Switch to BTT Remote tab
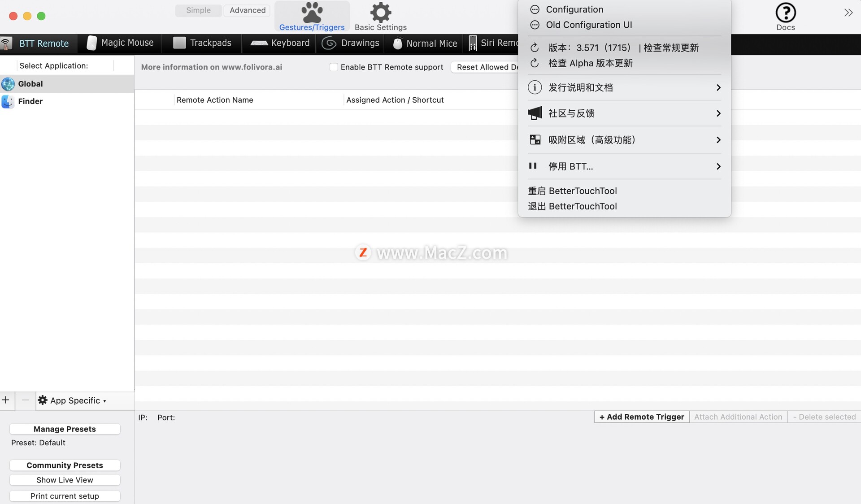 pyautogui.click(x=39, y=43)
